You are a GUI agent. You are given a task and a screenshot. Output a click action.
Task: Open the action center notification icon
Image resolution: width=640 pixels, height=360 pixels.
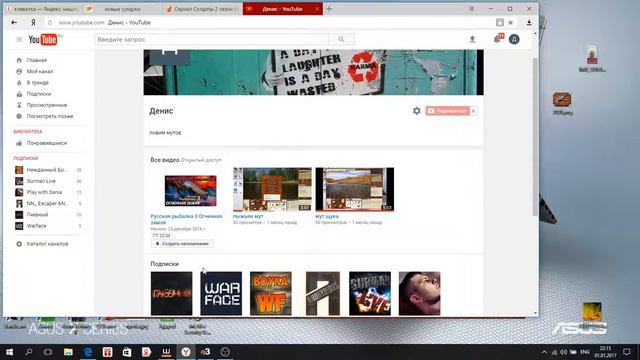tap(627, 352)
